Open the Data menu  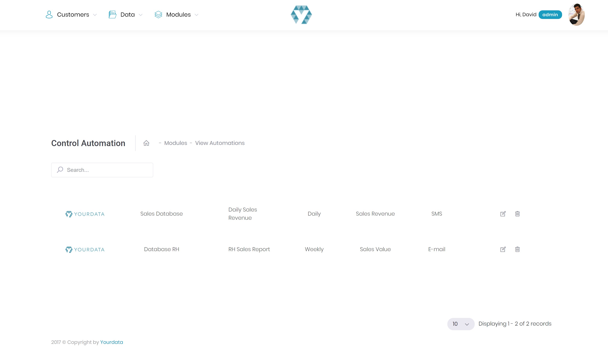pos(127,14)
